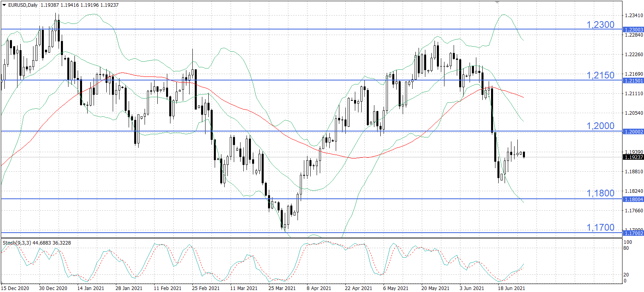Viewport: 644px width, 292px height.
Task: Click the 100 level on Stochastic scale
Action: tap(628, 242)
